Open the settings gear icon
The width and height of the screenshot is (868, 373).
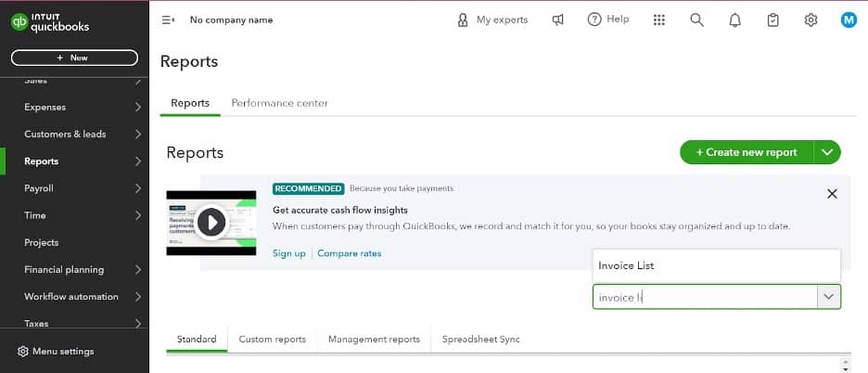click(x=811, y=19)
